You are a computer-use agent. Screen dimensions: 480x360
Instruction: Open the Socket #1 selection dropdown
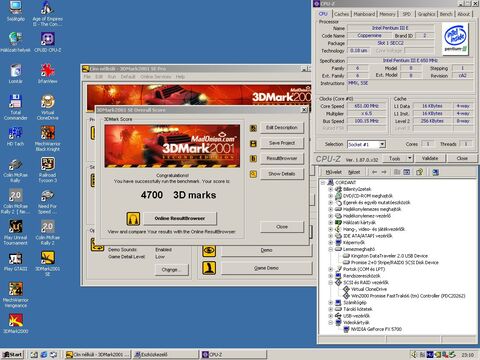tap(382, 144)
